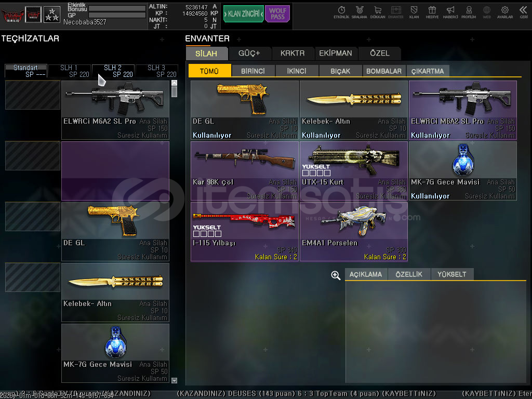Open the ÖZELLİK details tab
532x399 pixels.
[409, 274]
